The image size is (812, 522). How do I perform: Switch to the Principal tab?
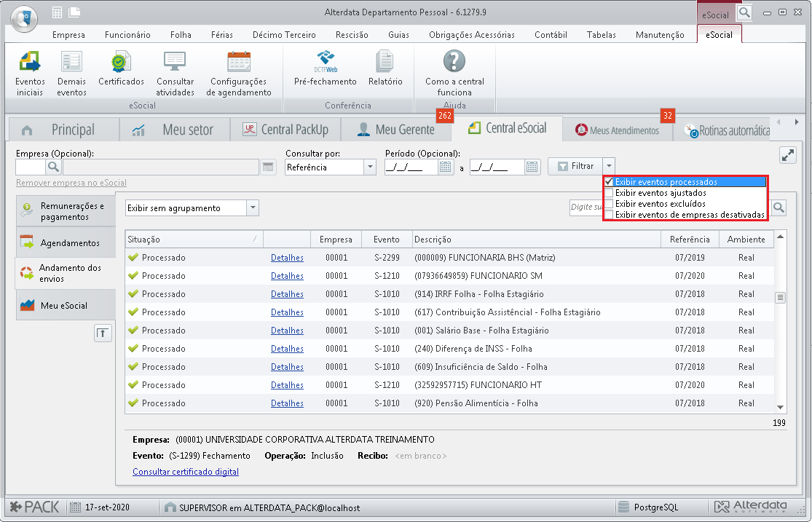pyautogui.click(x=63, y=129)
